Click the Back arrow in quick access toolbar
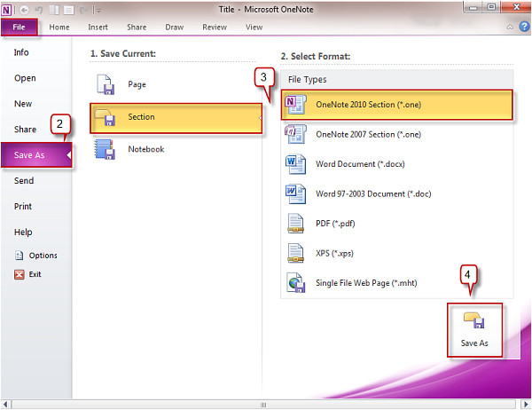The height and width of the screenshot is (410, 532). coord(24,10)
